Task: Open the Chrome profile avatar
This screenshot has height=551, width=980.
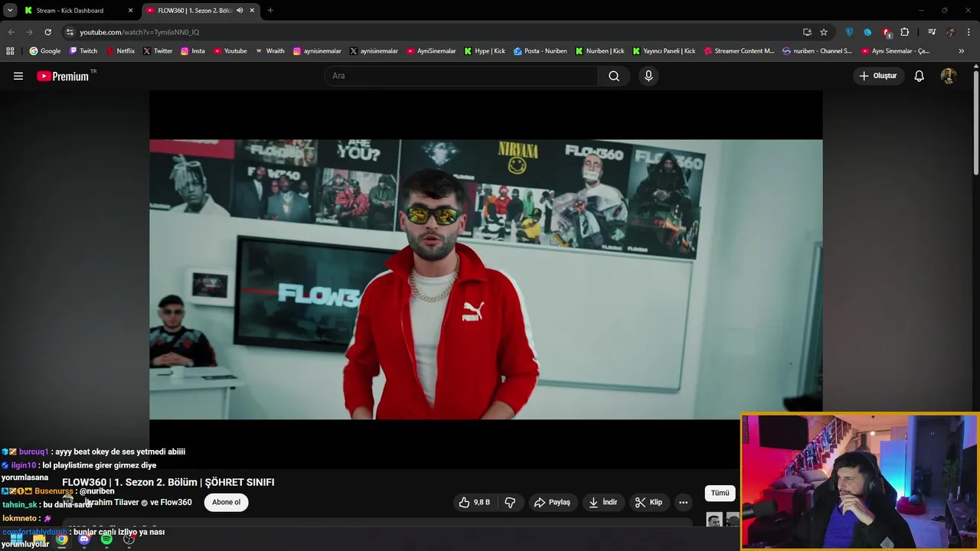Action: 950,32
